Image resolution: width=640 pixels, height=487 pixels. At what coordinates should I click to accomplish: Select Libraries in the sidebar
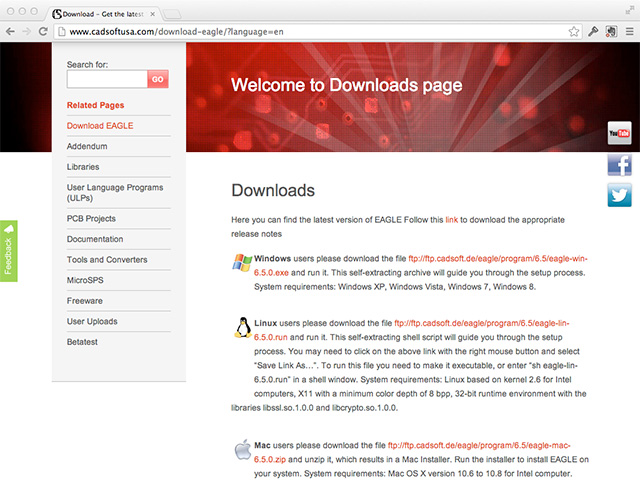pyautogui.click(x=83, y=166)
